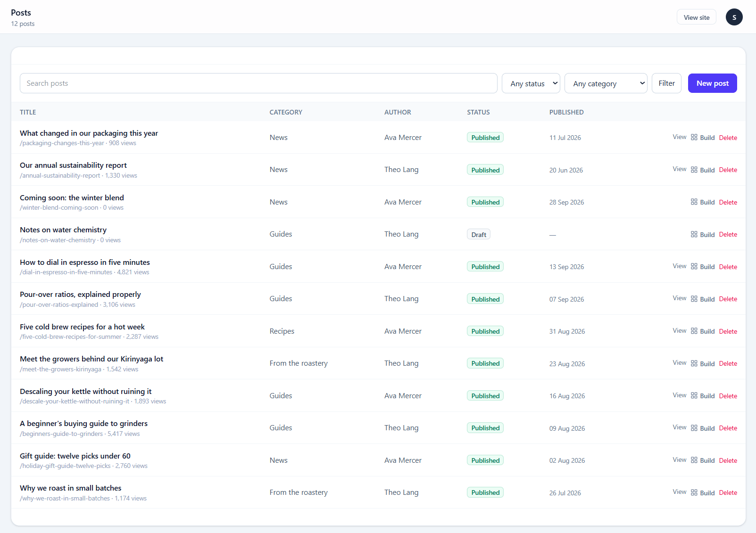Delete the Five cold brew recipes post
The width and height of the screenshot is (756, 533).
(x=728, y=331)
